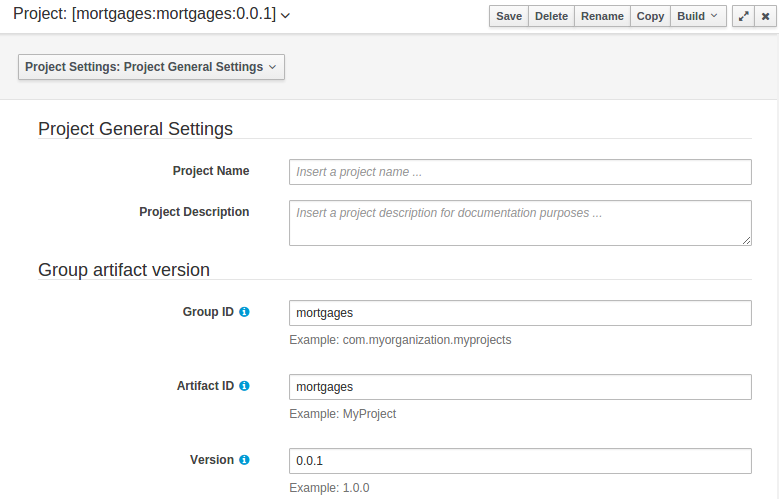779x499 pixels.
Task: Click the Project Description resize handle
Action: tap(746, 240)
